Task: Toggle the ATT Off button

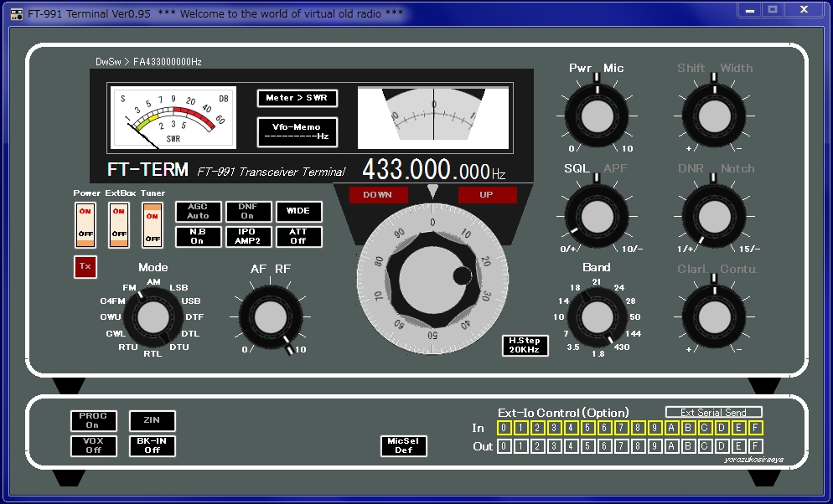Action: pos(298,236)
